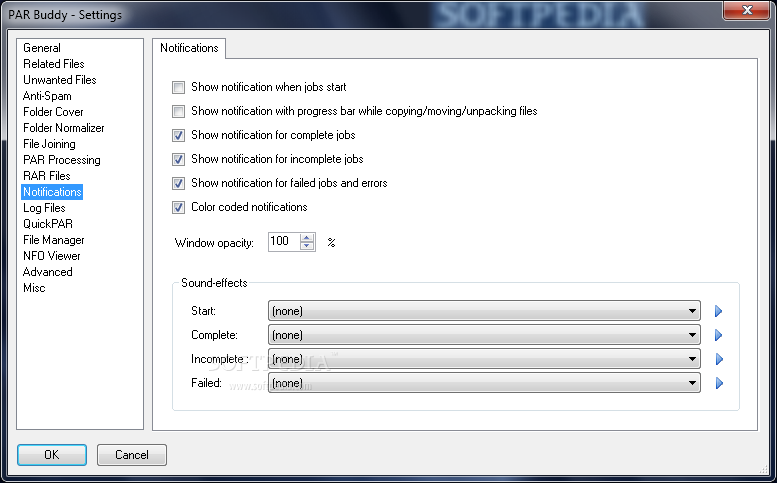This screenshot has height=483, width=777.
Task: Uncheck notification for failed jobs and errors
Action: coord(178,183)
